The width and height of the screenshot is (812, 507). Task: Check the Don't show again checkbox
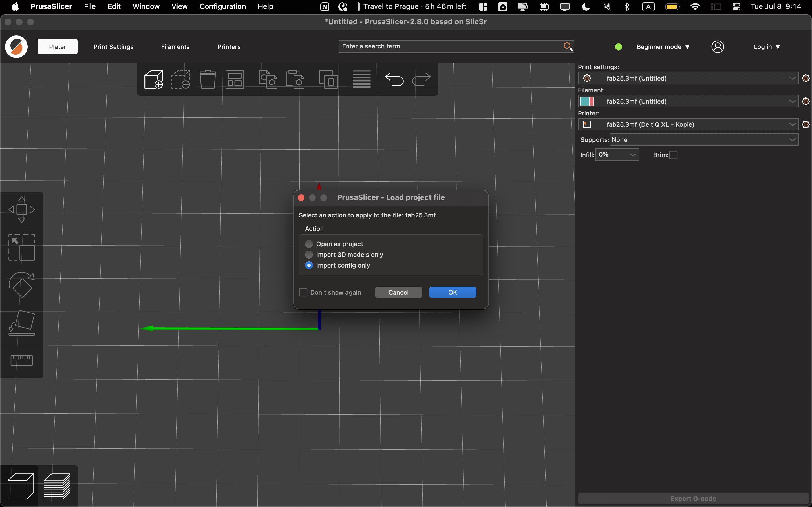[303, 292]
